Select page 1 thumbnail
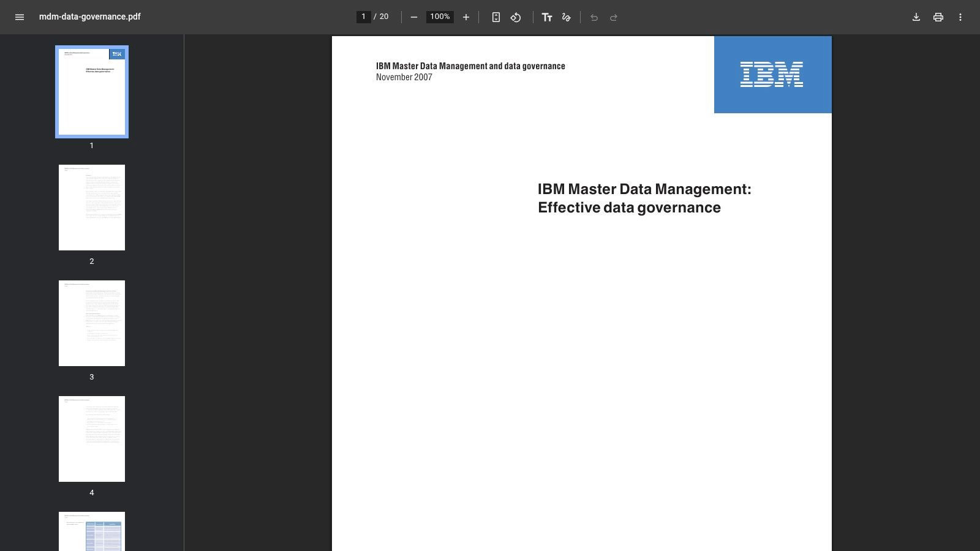 pos(92,92)
